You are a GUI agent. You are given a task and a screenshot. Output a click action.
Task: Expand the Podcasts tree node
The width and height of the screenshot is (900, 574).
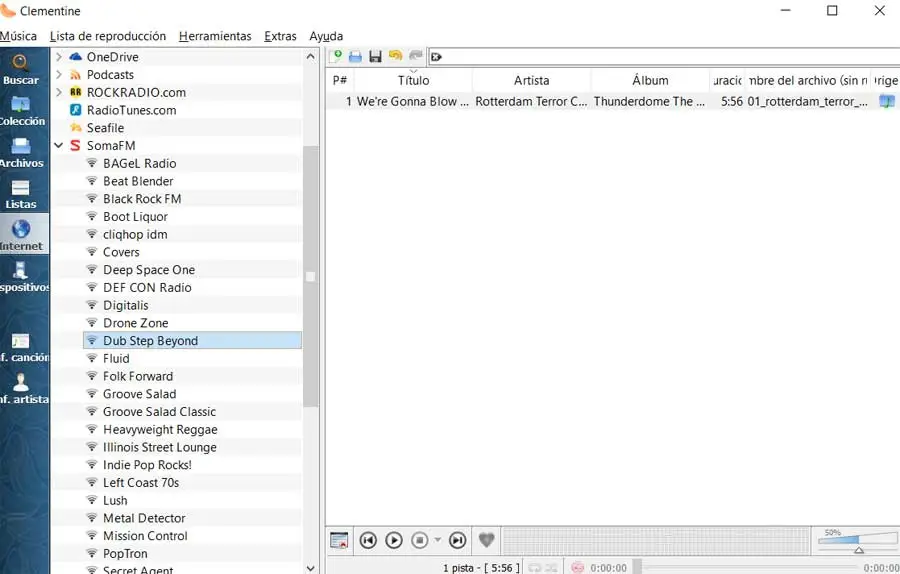[59, 74]
